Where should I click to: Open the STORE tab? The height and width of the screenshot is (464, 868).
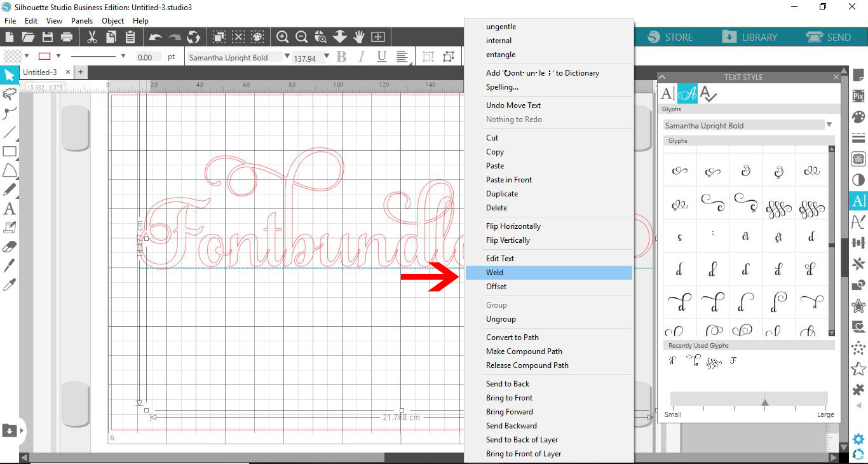(670, 37)
